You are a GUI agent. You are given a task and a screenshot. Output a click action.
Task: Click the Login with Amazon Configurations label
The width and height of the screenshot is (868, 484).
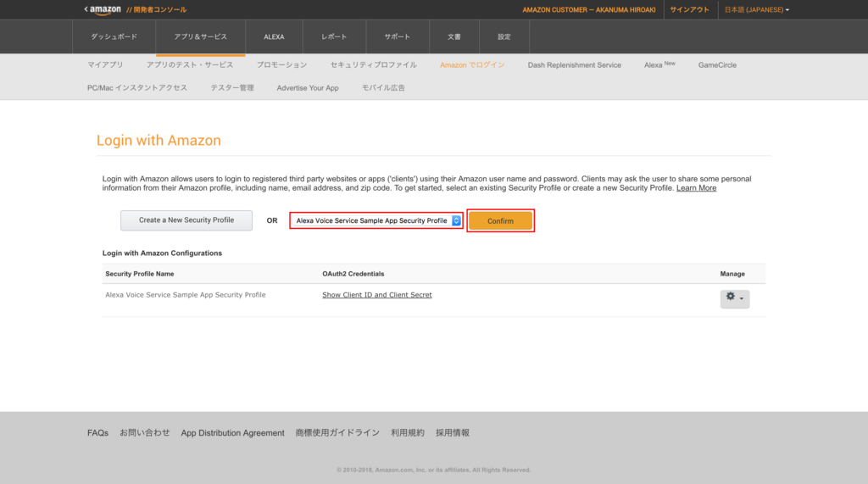coord(162,253)
